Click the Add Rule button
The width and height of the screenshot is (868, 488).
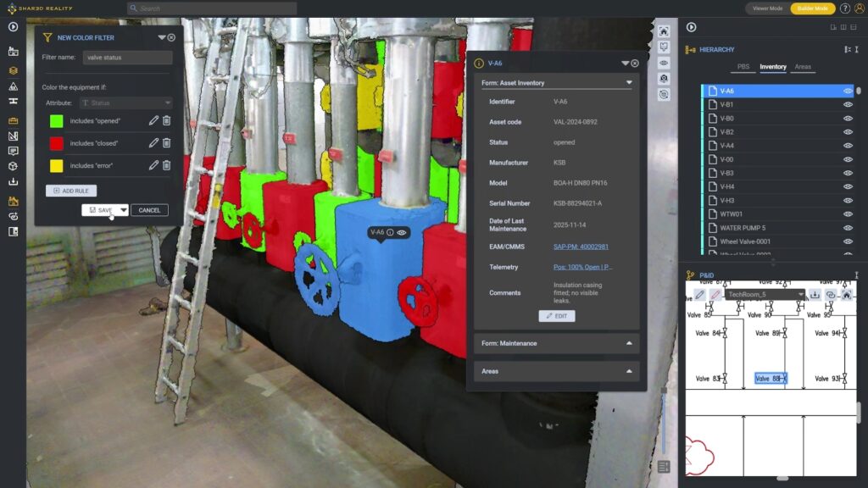coord(71,191)
